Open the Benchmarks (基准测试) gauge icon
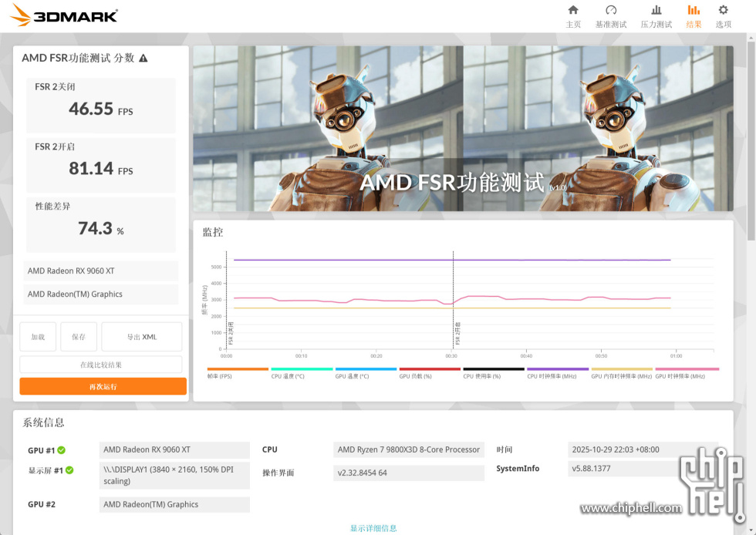Screen dimensions: 756x535 coord(611,11)
